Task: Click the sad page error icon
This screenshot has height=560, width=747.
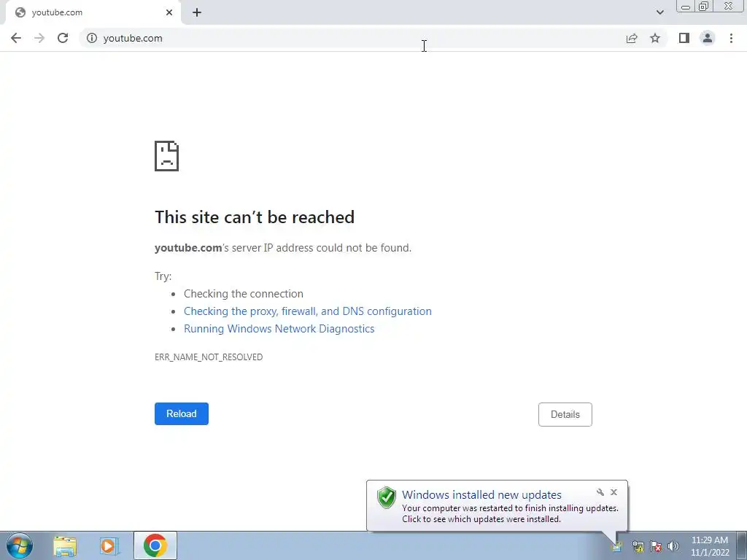Action: click(167, 156)
